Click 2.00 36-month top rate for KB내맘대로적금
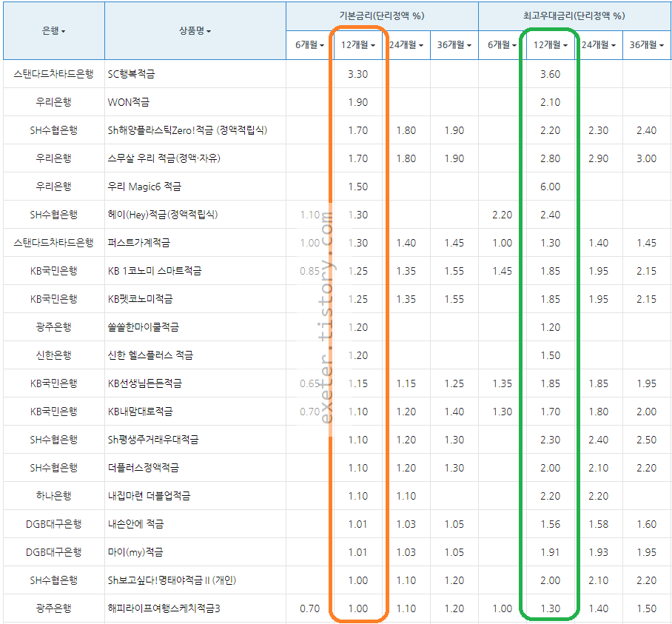The height and width of the screenshot is (624, 672). coord(646,412)
